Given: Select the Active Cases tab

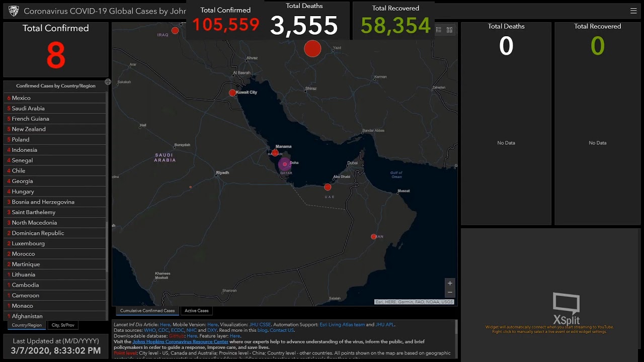Looking at the screenshot, I should 196,311.
